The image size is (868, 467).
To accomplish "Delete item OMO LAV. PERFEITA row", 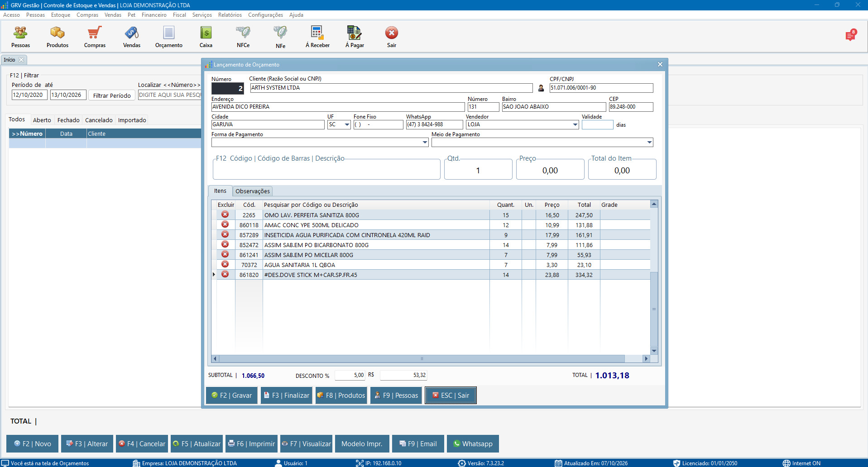I will [x=225, y=214].
